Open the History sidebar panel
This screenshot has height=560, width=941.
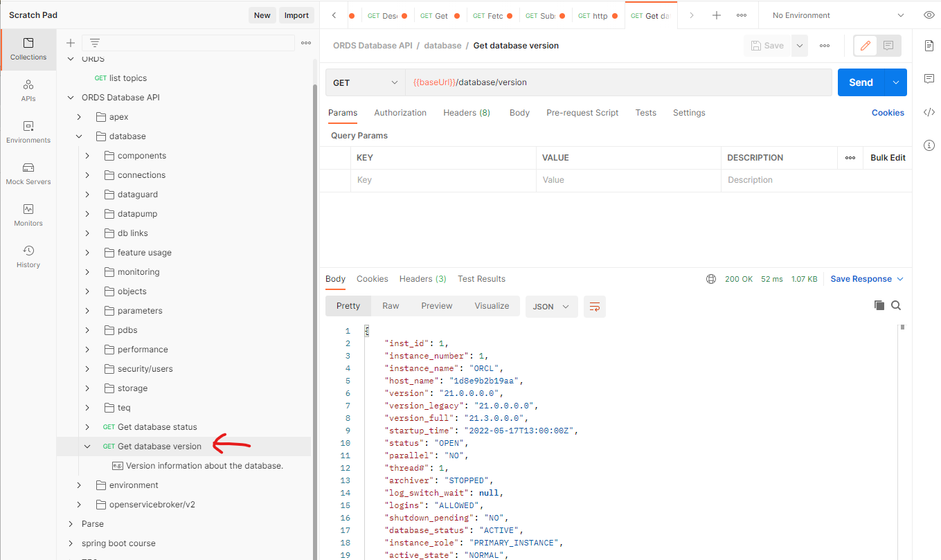(28, 256)
